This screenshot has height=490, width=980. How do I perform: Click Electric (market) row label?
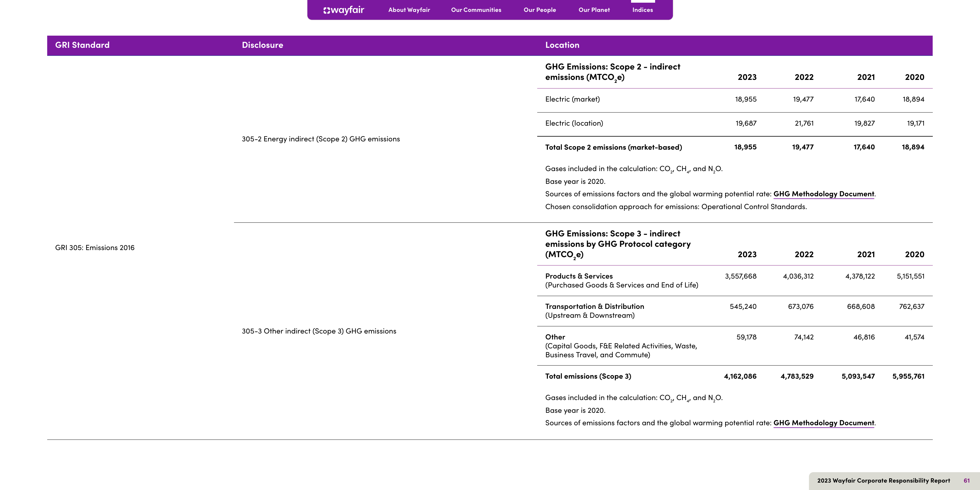coord(573,99)
